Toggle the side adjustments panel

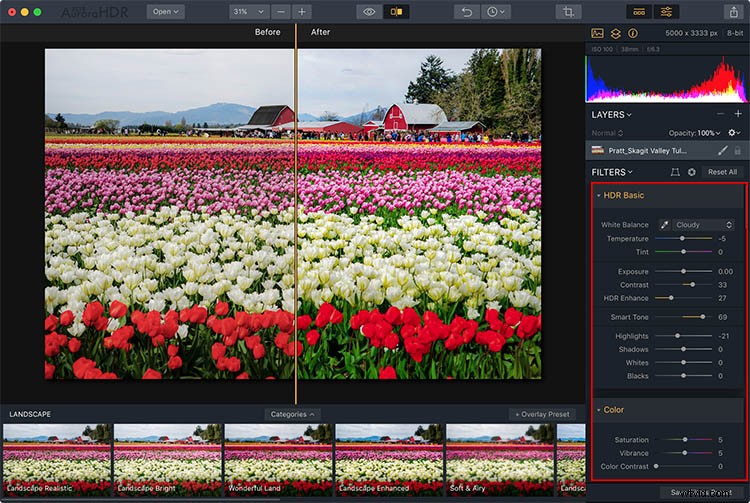[666, 11]
